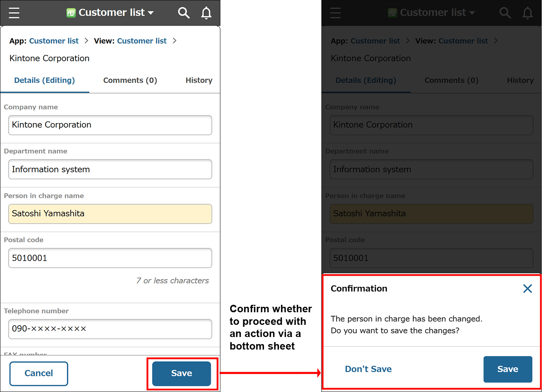Choose Don't Save in the confirmation sheet

pyautogui.click(x=368, y=369)
